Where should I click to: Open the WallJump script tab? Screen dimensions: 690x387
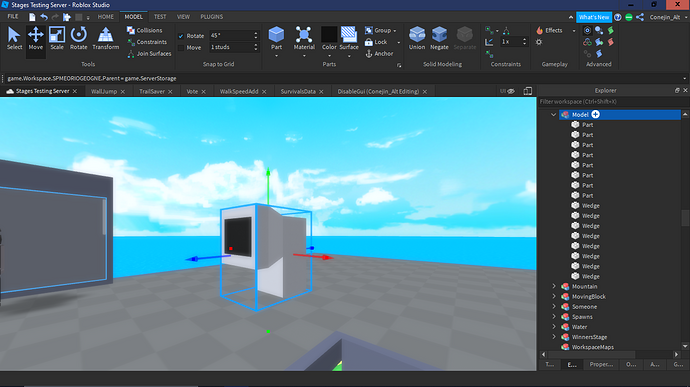(104, 92)
